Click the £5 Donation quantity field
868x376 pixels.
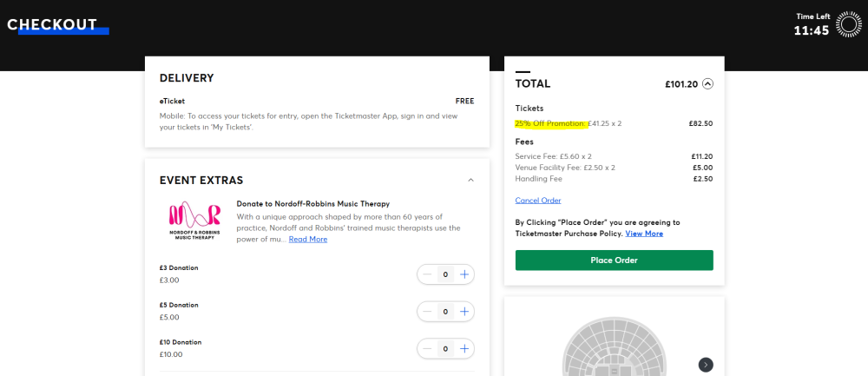[445, 311]
